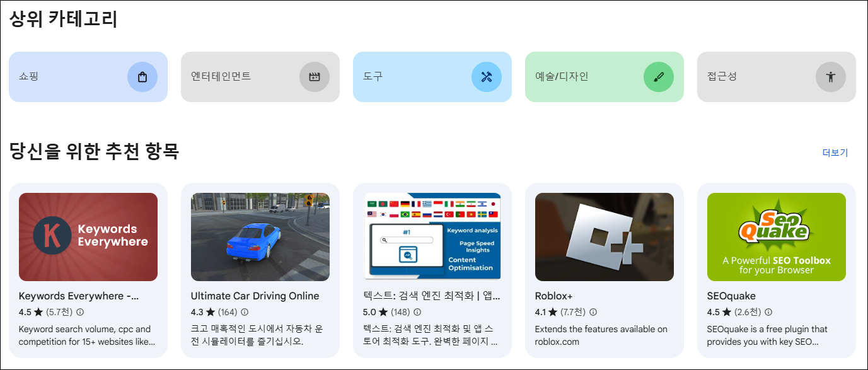Open the 엔터테인먼트 category card
The height and width of the screenshot is (370, 868).
coord(260,77)
